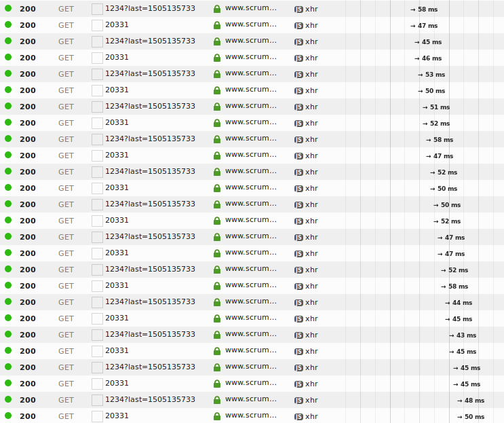Click the GET method in the 53 ms row
504x423 pixels.
(x=66, y=74)
